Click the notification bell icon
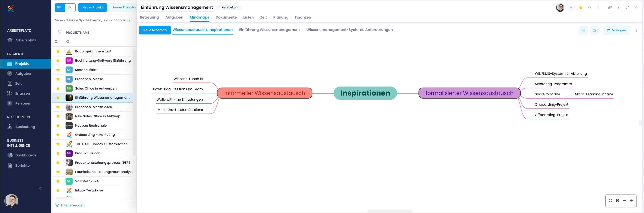The width and height of the screenshot is (644, 213). pyautogui.click(x=590, y=7)
